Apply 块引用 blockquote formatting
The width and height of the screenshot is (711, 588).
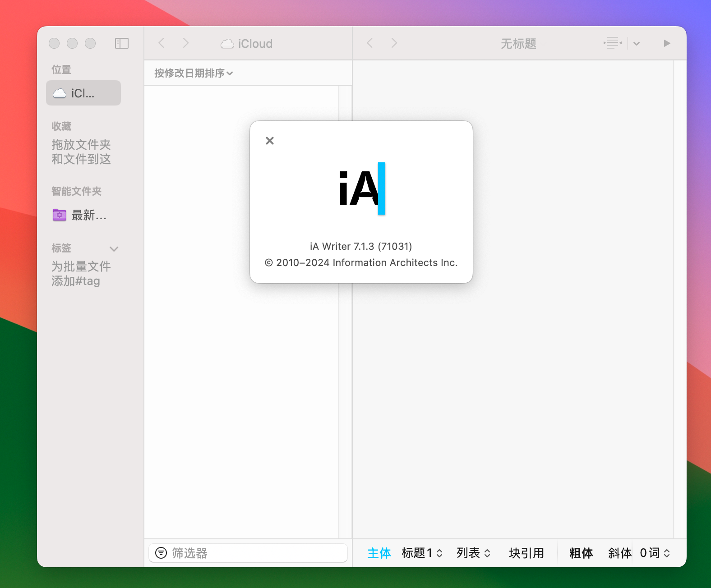click(x=526, y=553)
